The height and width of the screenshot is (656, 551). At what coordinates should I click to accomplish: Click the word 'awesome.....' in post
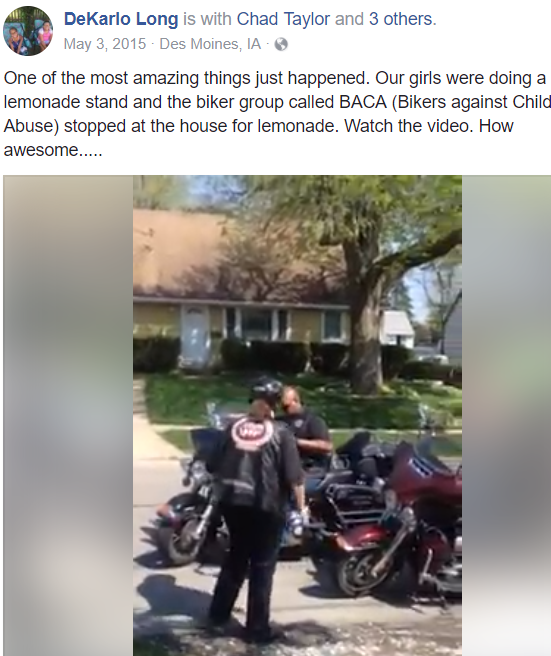(53, 150)
